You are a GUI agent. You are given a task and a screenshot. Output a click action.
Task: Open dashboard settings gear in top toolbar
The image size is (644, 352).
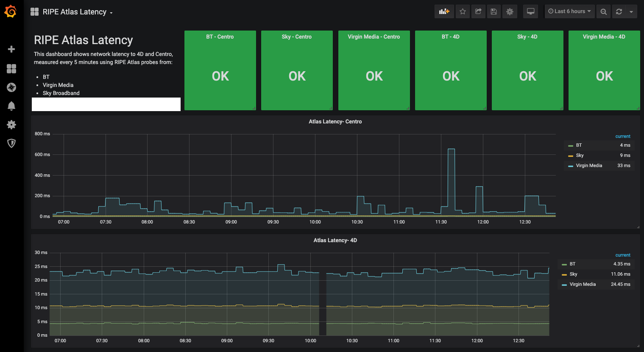tap(510, 11)
